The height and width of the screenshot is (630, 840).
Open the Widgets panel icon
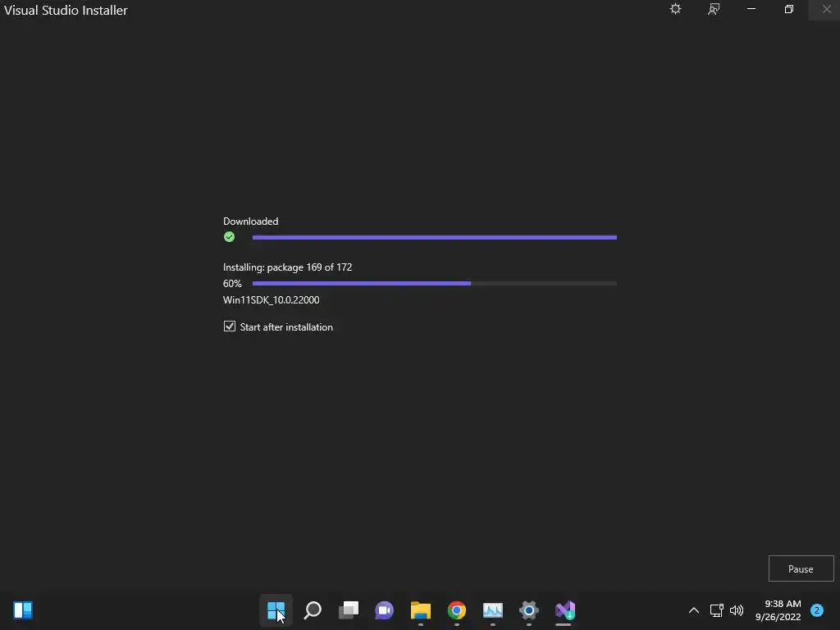(x=23, y=610)
